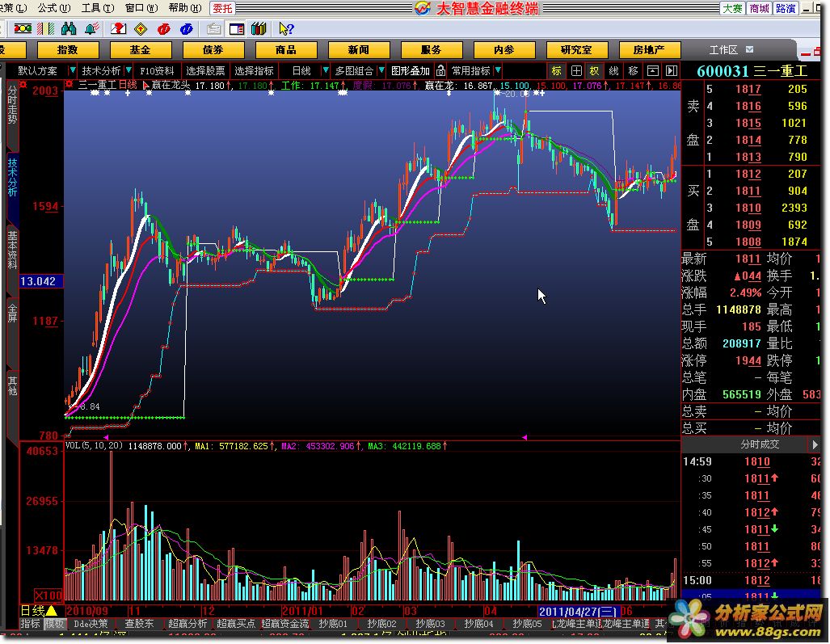Open the 帮助(H) menu
The width and height of the screenshot is (830, 644).
(x=185, y=8)
